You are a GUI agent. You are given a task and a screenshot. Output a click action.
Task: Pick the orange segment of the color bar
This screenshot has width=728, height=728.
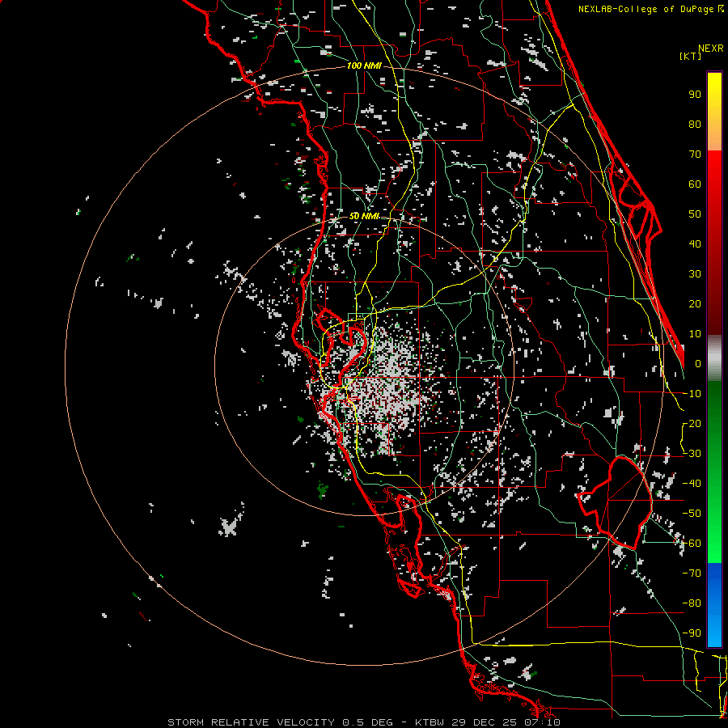[x=714, y=137]
